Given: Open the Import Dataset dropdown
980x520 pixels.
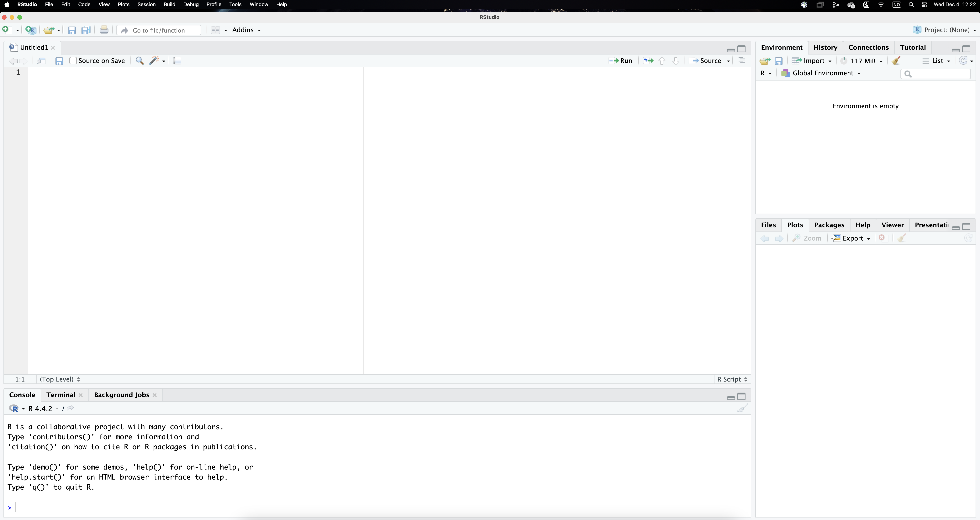Looking at the screenshot, I should point(813,61).
